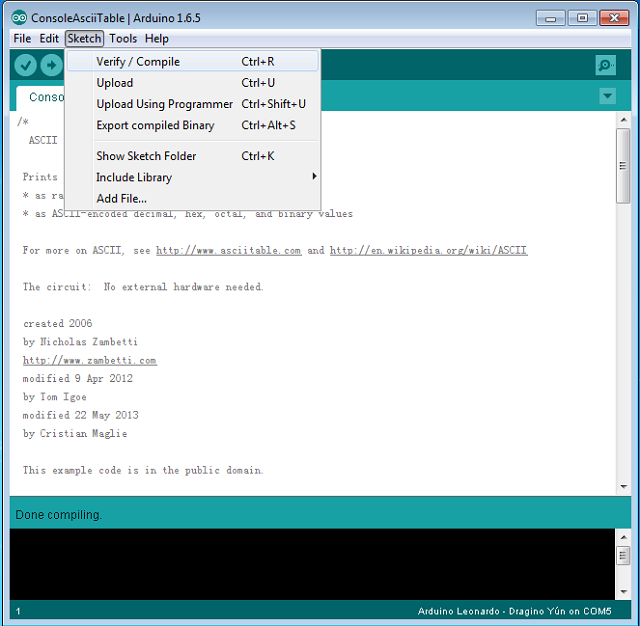Open the Help menu
The height and width of the screenshot is (626, 640).
[x=157, y=38]
